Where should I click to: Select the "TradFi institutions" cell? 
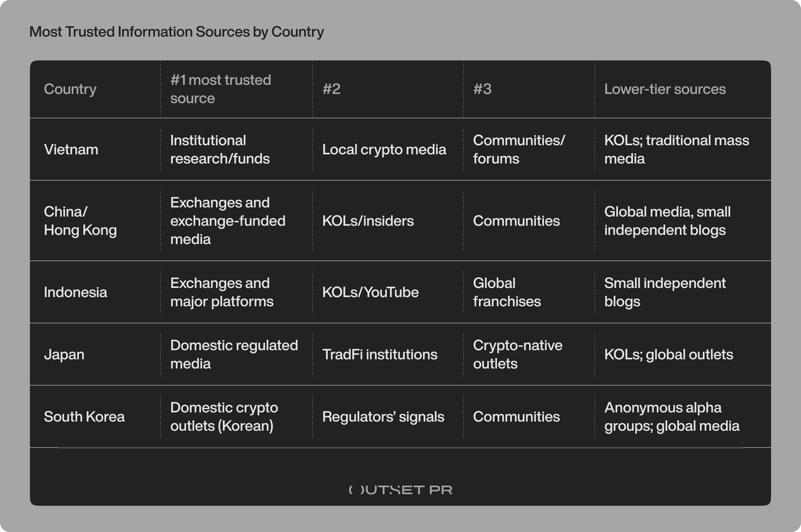(380, 354)
